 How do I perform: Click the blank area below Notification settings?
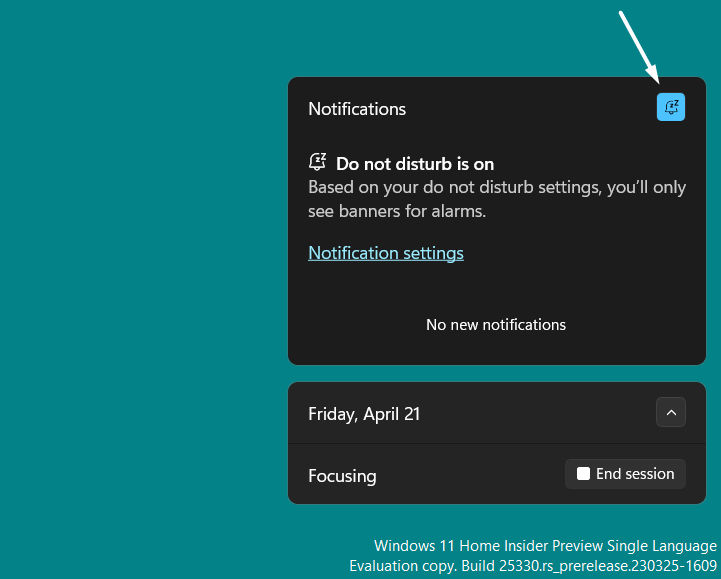[x=495, y=288]
